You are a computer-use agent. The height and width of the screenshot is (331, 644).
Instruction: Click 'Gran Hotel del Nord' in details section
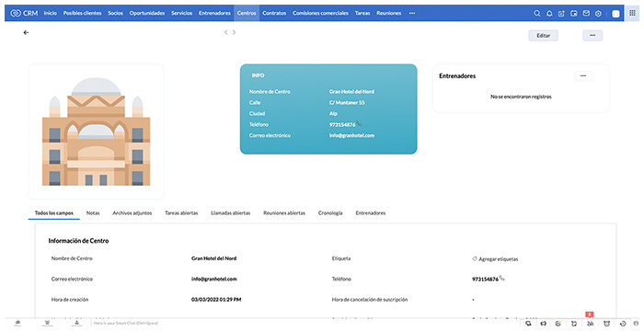[213, 258]
